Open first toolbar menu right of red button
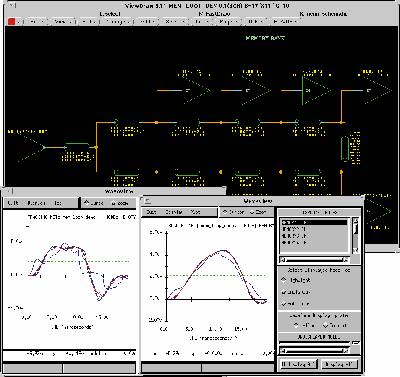Viewport: 400px width, 377px height. (36, 21)
